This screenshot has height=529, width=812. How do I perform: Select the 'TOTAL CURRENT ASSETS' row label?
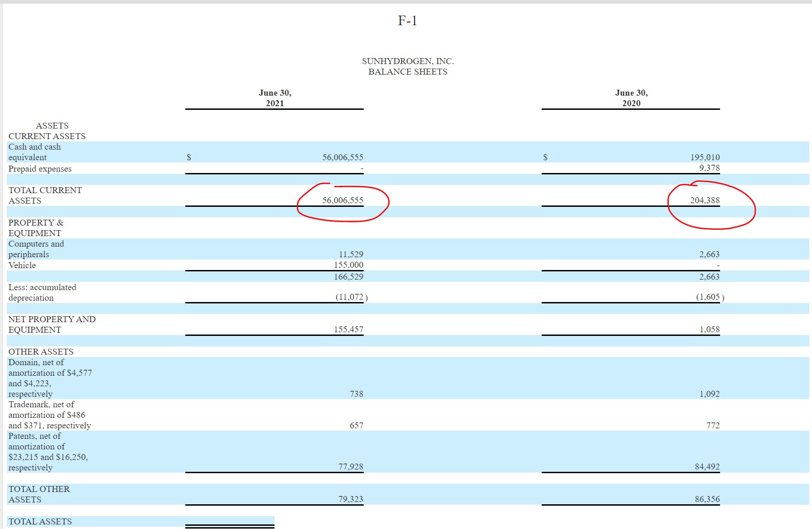click(x=45, y=195)
